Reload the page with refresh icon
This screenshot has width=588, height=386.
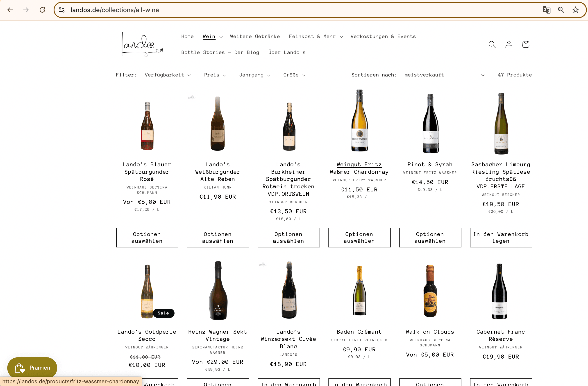(x=42, y=10)
